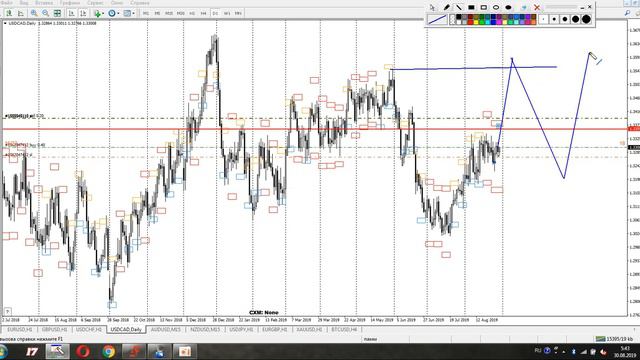Screen dimensions: 640x360
Task: Click the red X clear drawing icon
Action: 537,7
